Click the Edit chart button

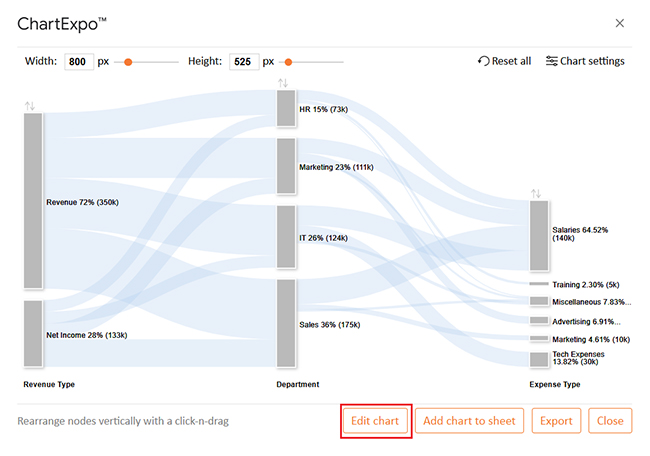point(375,421)
